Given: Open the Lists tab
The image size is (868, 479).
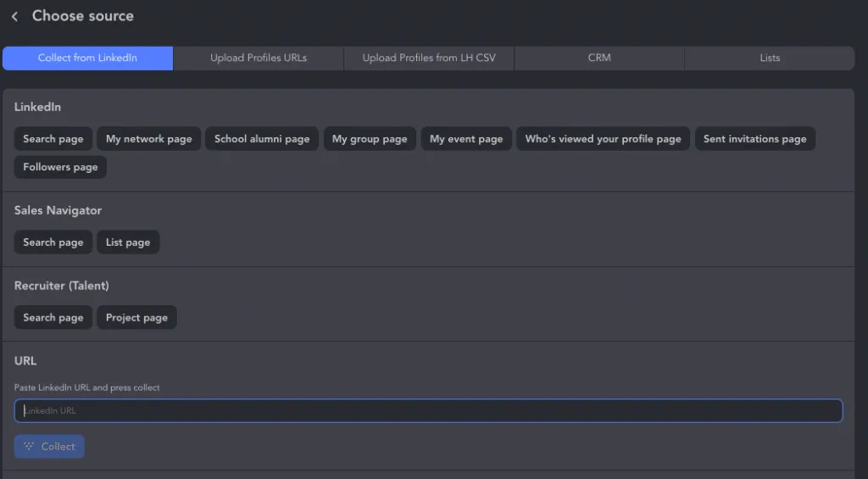Looking at the screenshot, I should pyautogui.click(x=770, y=58).
